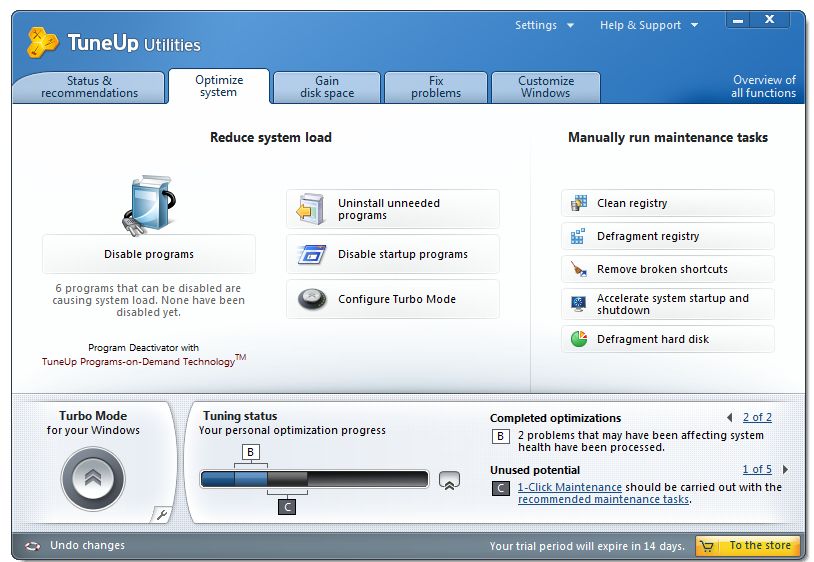Click Disable startup programs
Image resolution: width=814 pixels, height=562 pixels.
click(x=393, y=254)
